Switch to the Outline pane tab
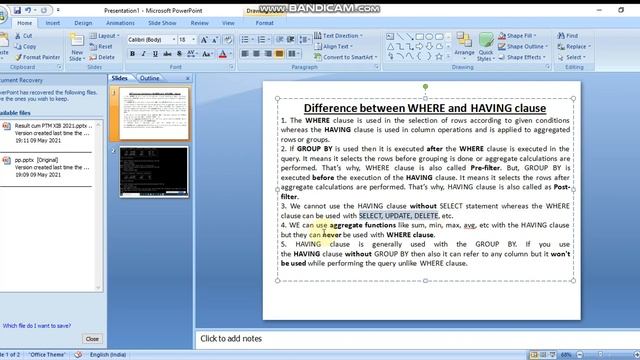The width and height of the screenshot is (640, 360). (149, 78)
